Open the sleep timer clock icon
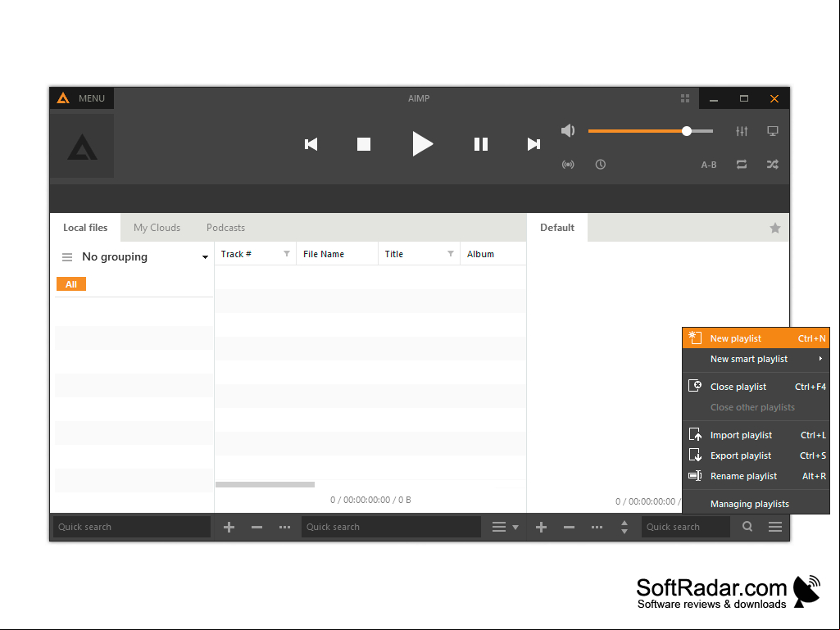The height and width of the screenshot is (630, 840). [601, 165]
